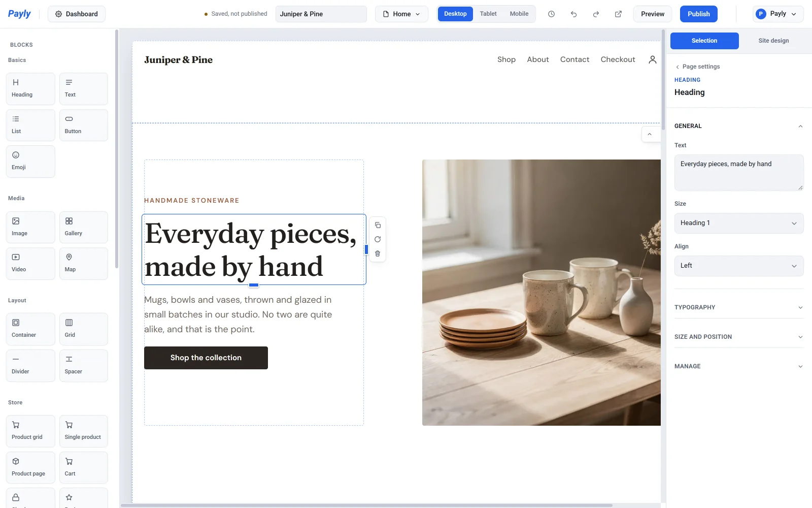812x508 pixels.
Task: Switch to the Selection tab
Action: pos(704,41)
